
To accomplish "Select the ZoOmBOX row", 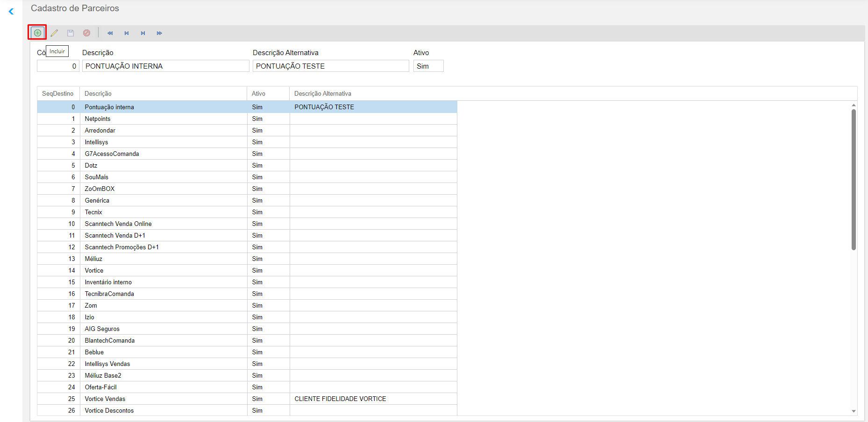I will 247,189.
